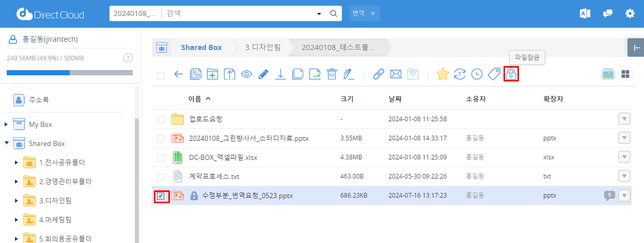
Task: Click the download arrow icon in toolbar
Action: 280,74
